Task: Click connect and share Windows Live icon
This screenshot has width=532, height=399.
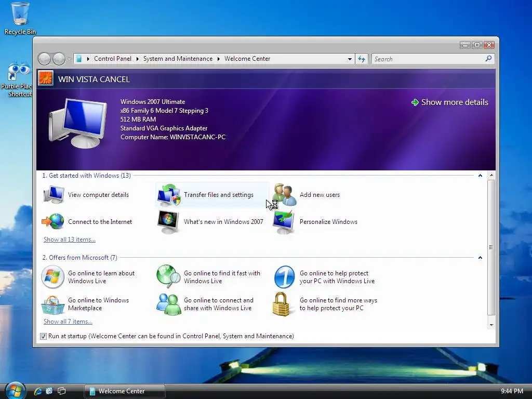Action: [169, 304]
